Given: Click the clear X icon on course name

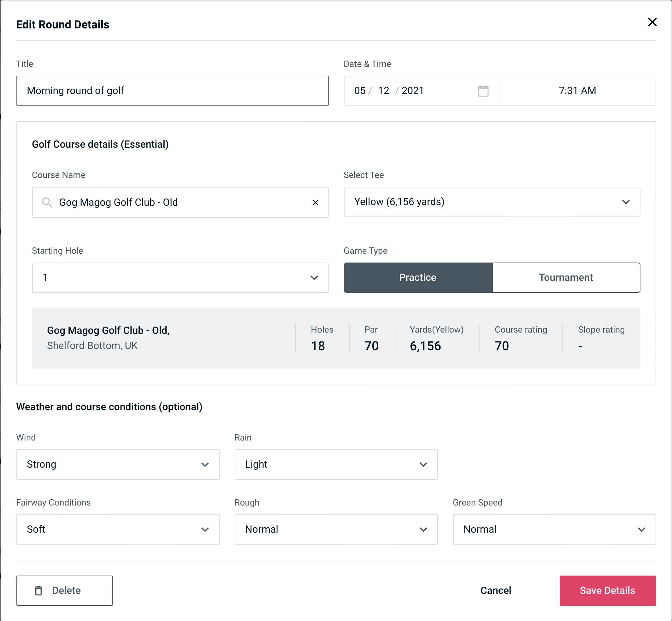Looking at the screenshot, I should (x=315, y=203).
